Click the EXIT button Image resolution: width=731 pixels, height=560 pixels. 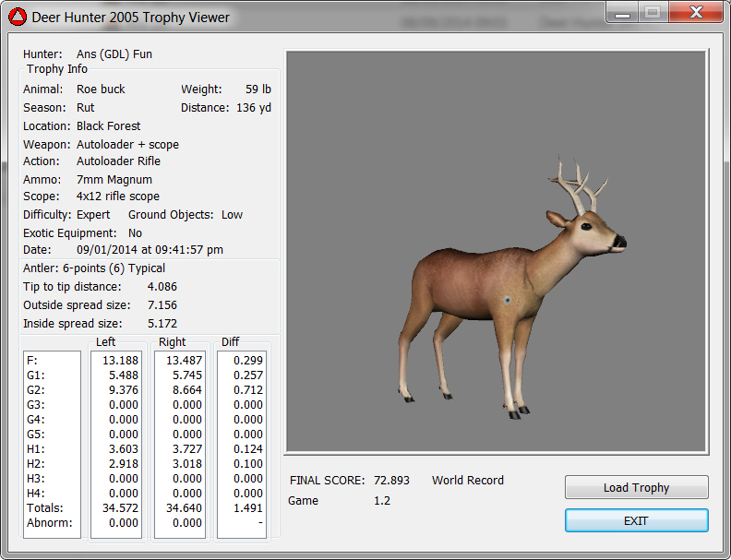pos(636,521)
